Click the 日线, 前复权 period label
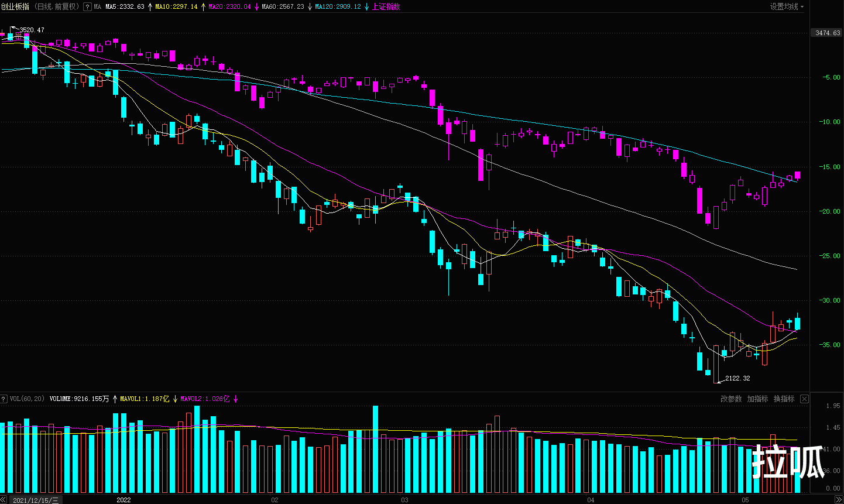Screen dimensions: 844x504 (57, 6)
